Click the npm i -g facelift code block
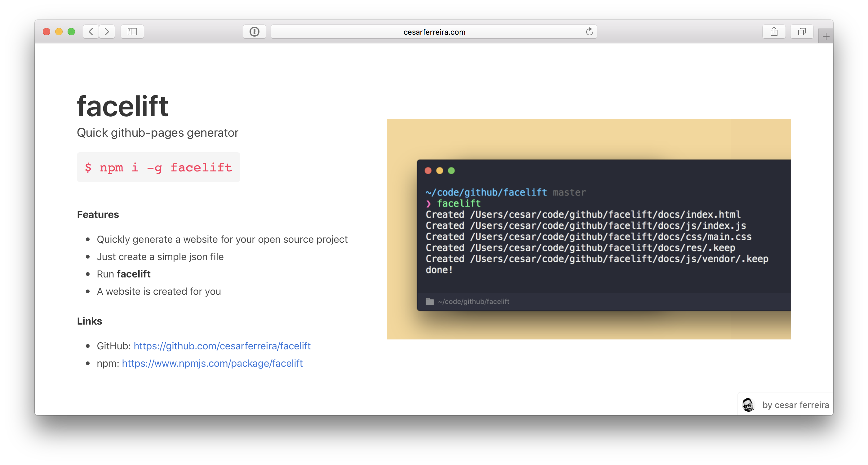This screenshot has height=465, width=868. [x=158, y=167]
